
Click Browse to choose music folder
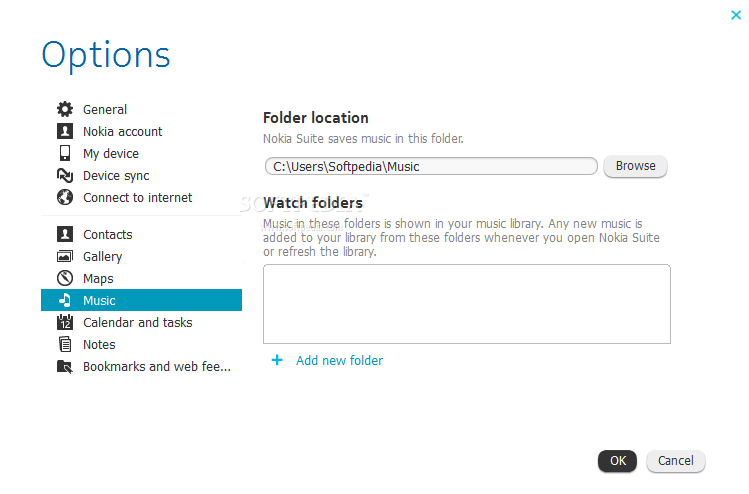(635, 166)
